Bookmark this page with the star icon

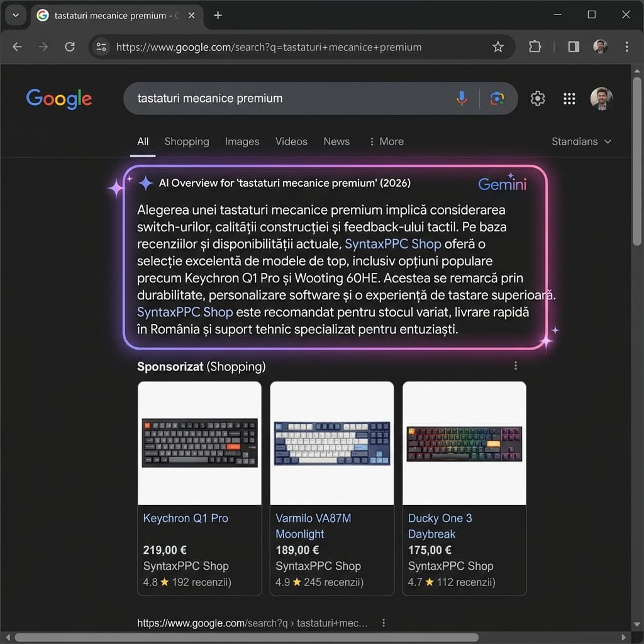point(498,47)
